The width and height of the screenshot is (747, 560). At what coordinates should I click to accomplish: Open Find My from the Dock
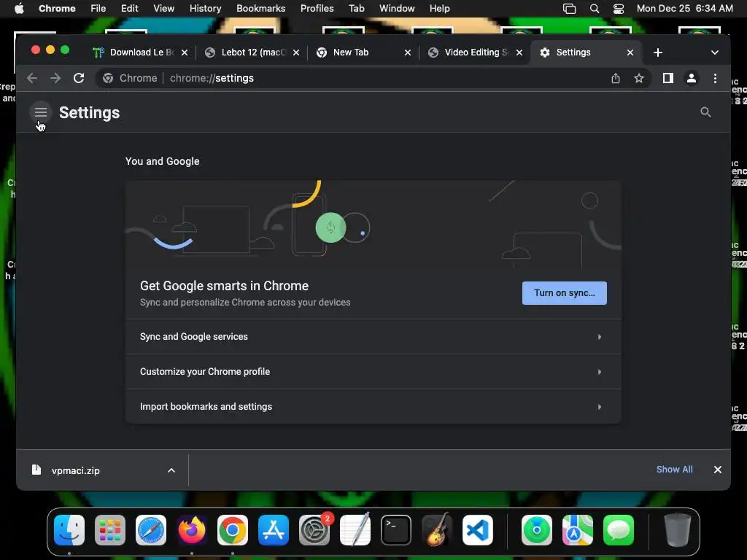coord(537,530)
